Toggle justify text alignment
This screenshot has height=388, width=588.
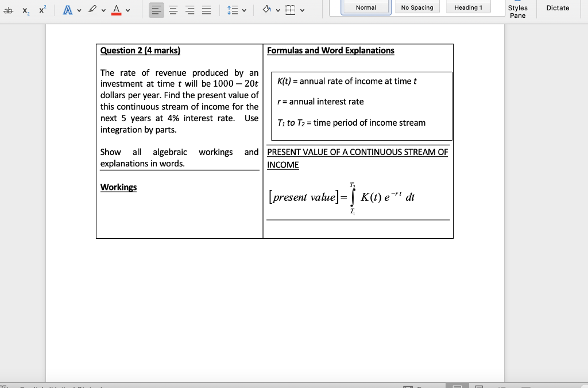pos(206,10)
